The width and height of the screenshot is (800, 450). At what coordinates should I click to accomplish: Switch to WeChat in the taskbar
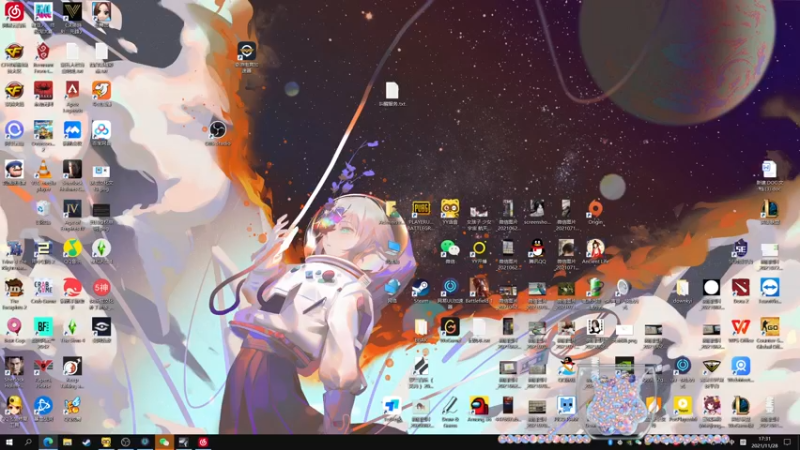(164, 442)
